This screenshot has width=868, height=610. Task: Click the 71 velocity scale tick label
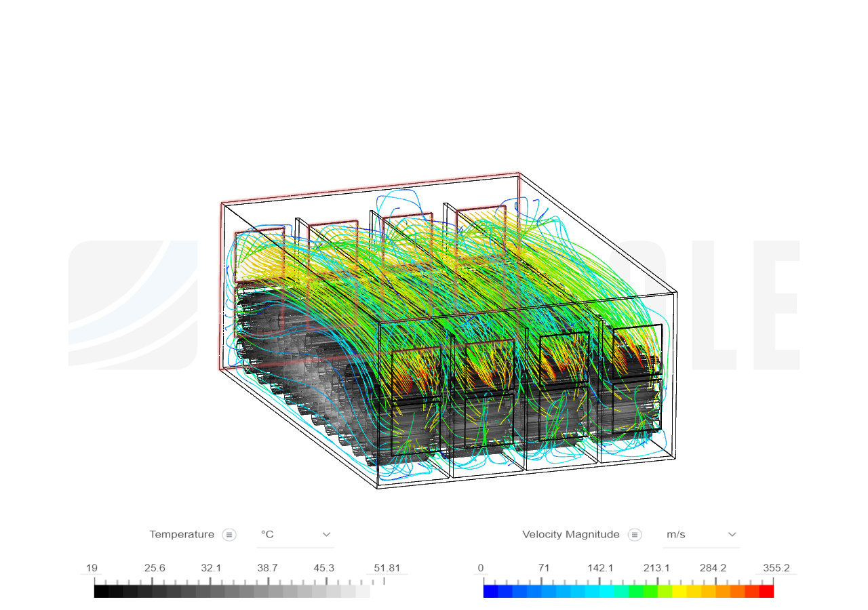point(544,568)
